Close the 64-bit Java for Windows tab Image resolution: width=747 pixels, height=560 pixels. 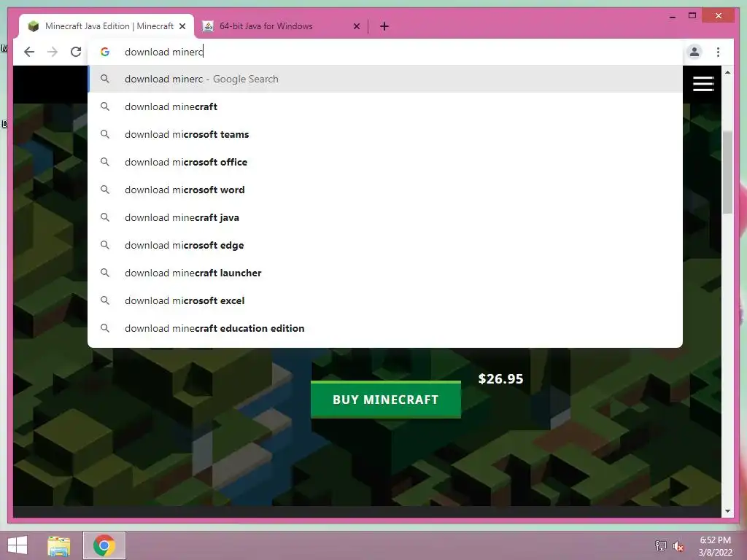pyautogui.click(x=356, y=26)
